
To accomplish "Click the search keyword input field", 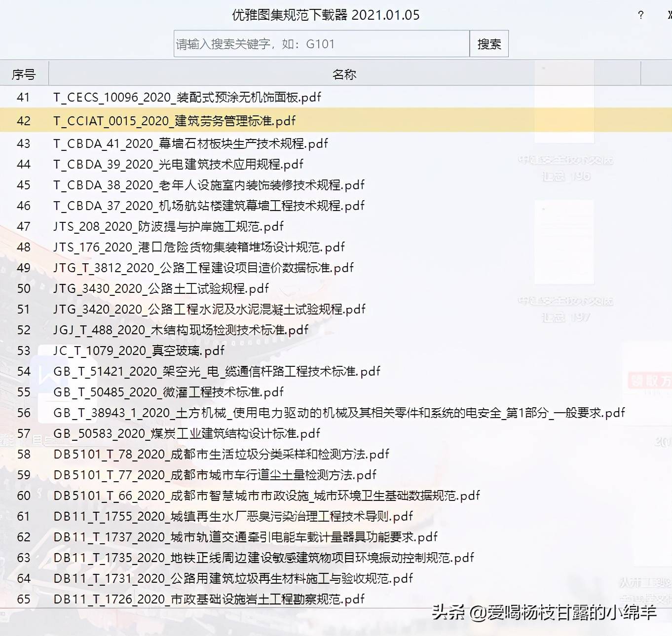I will coord(321,44).
